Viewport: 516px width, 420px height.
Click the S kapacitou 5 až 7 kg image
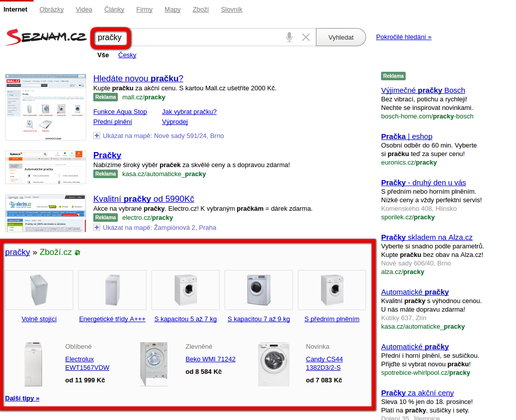point(186,290)
